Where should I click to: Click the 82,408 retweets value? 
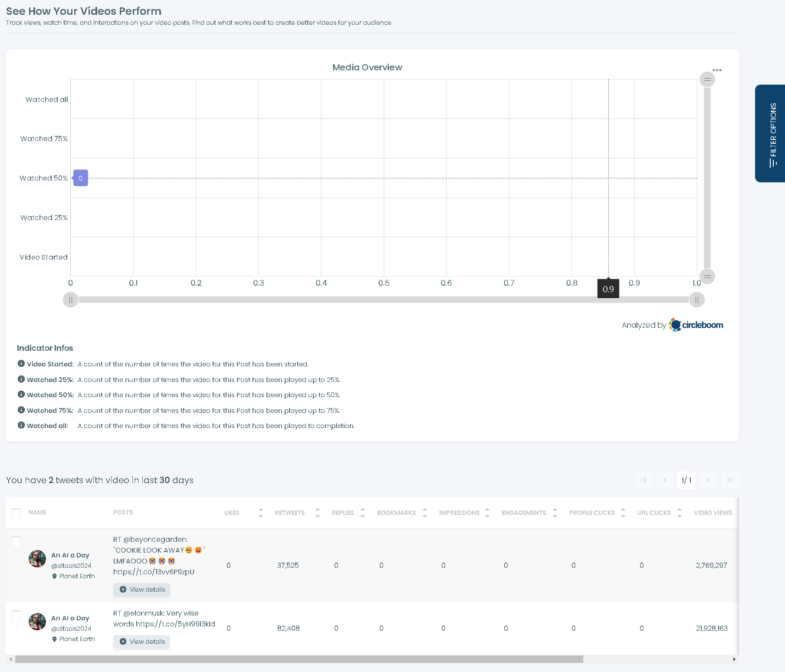[x=289, y=628]
